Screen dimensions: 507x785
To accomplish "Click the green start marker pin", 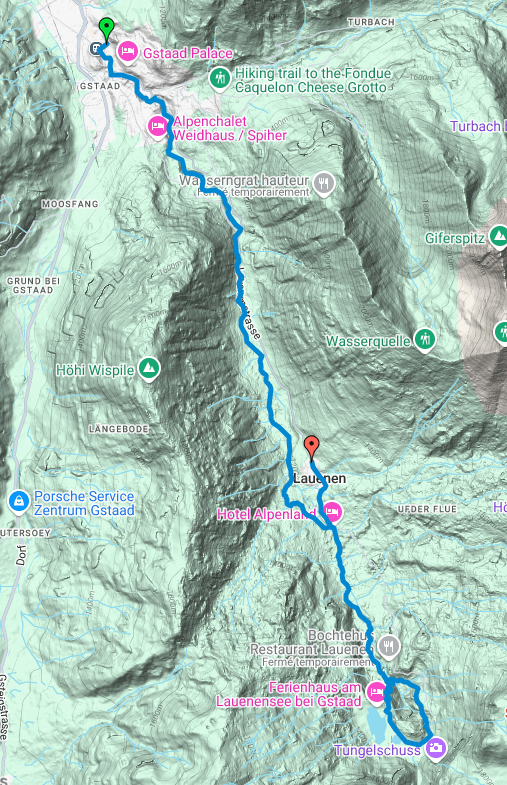I will pos(106,30).
